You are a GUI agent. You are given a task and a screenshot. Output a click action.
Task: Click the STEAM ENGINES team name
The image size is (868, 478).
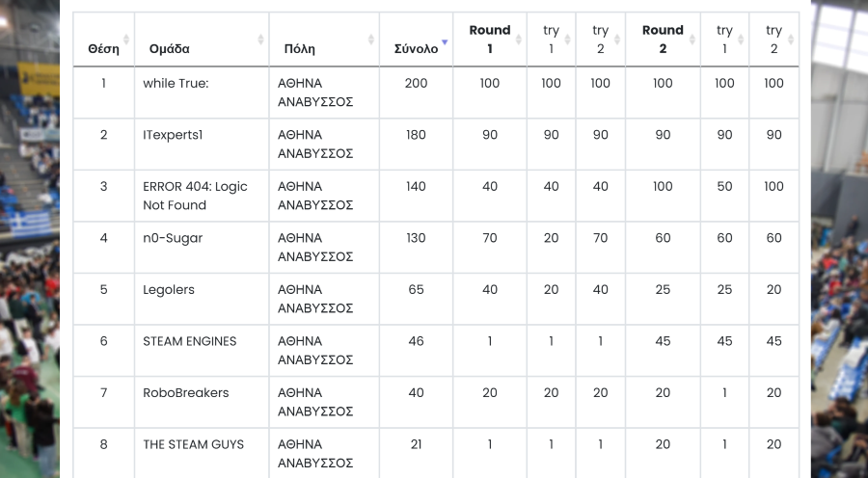click(x=189, y=341)
